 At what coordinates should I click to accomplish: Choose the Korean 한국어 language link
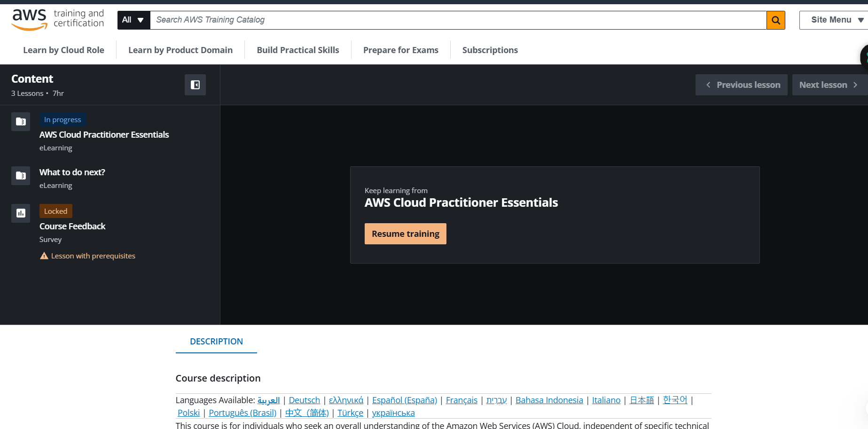675,400
